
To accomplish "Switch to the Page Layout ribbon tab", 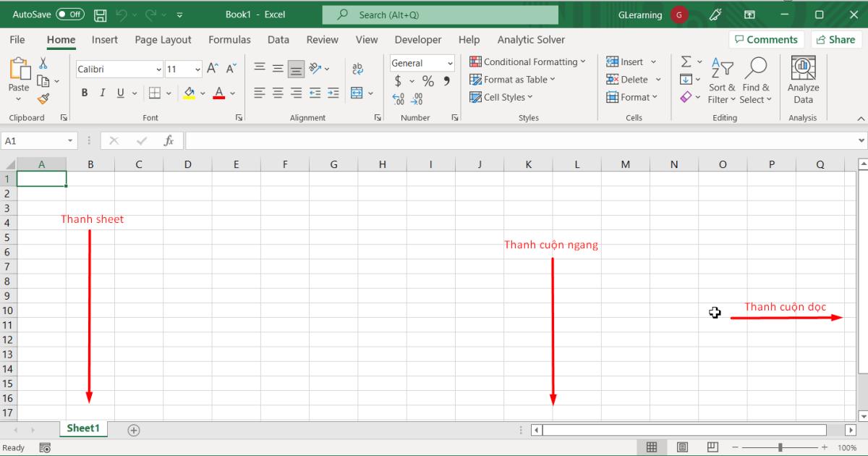I will pyautogui.click(x=163, y=40).
